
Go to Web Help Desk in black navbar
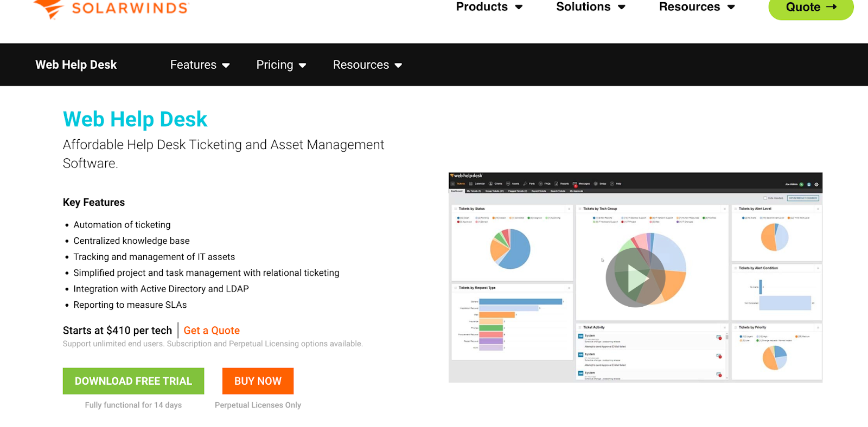pos(76,65)
